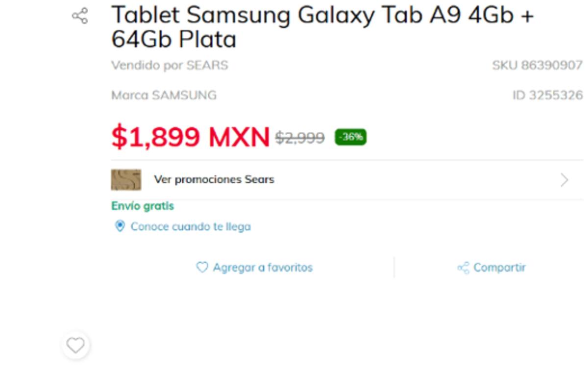This screenshot has width=588, height=392.
Task: Add the tablet to favorites
Action: [x=263, y=268]
